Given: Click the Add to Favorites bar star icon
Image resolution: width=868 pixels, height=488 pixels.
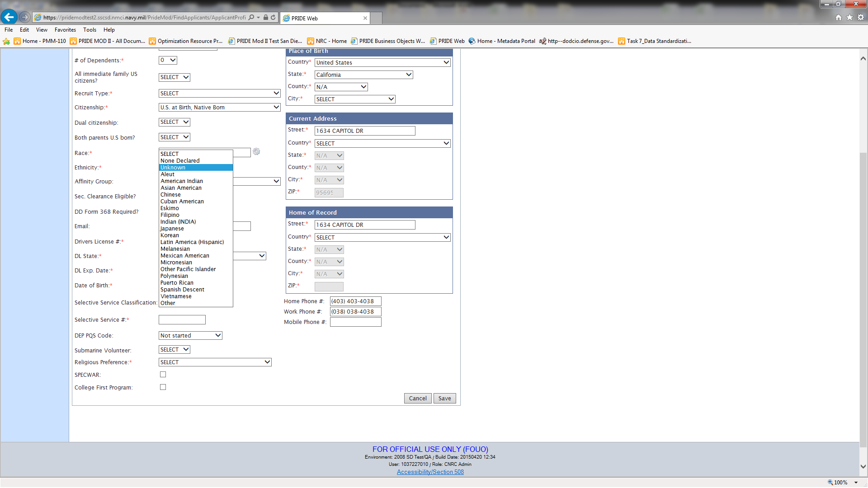Looking at the screenshot, I should [6, 41].
